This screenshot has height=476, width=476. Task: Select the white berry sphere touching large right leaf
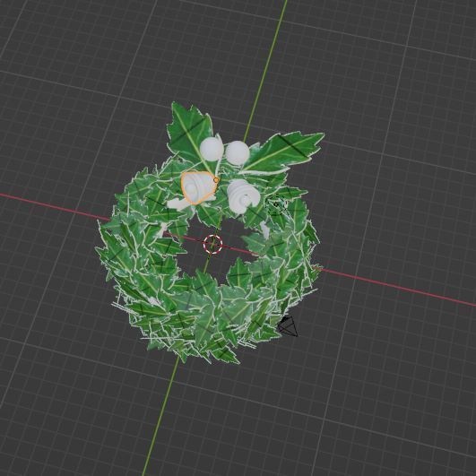click(238, 153)
